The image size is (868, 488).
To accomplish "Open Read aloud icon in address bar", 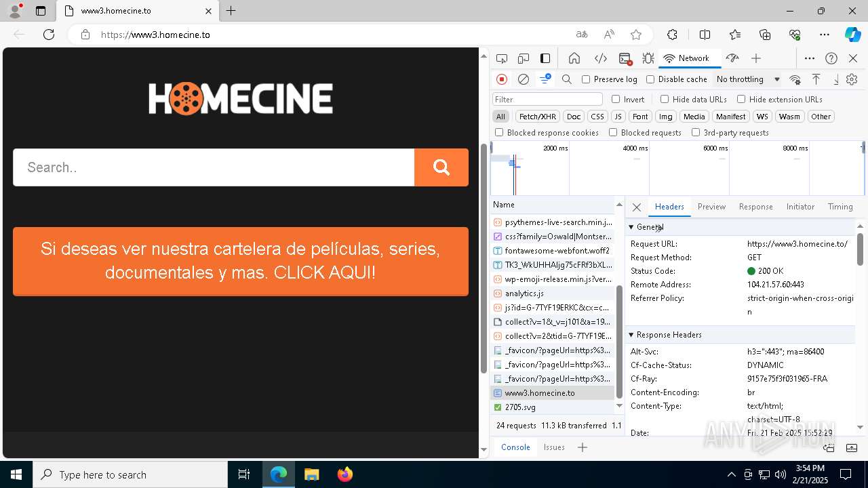I will click(609, 35).
